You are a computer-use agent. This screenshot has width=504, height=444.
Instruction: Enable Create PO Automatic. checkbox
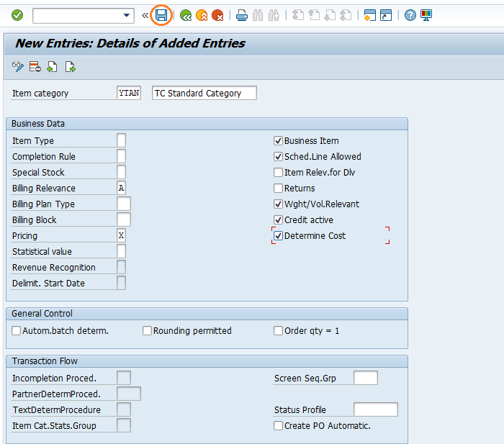[278, 426]
